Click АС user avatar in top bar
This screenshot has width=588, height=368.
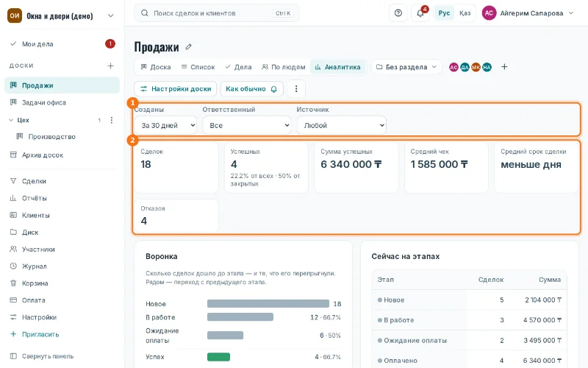click(489, 13)
